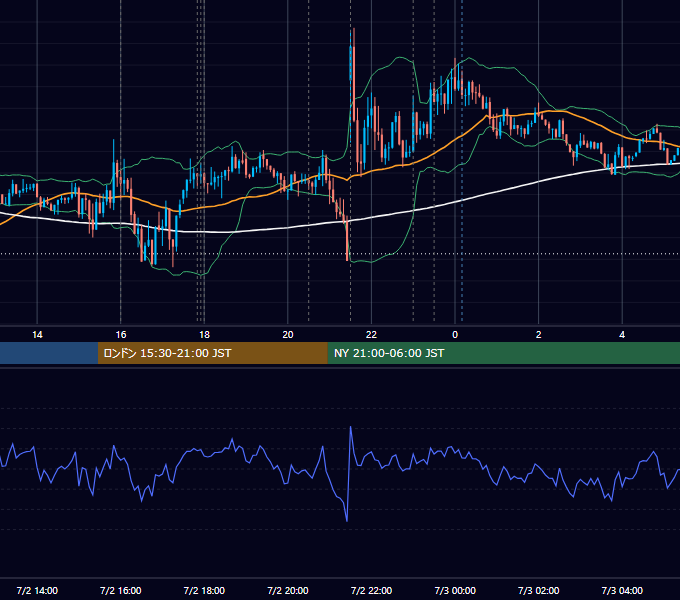
Task: Select the 7/2 16:00 date label
Action: [x=121, y=590]
